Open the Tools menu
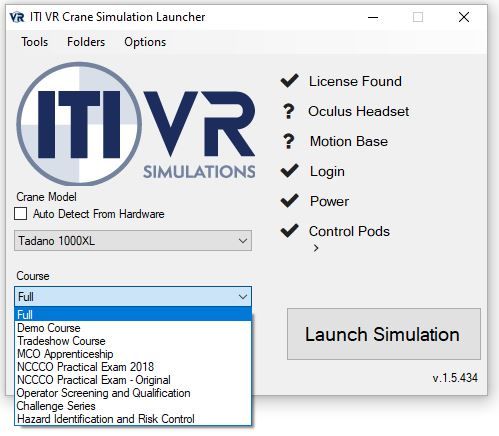Screen dimensions: 499x436 [34, 42]
